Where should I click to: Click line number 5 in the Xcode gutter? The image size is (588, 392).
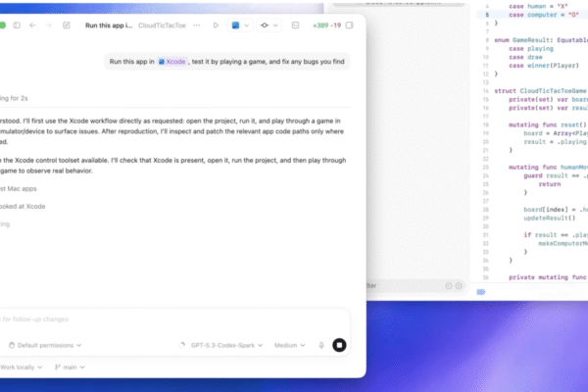coord(487,15)
